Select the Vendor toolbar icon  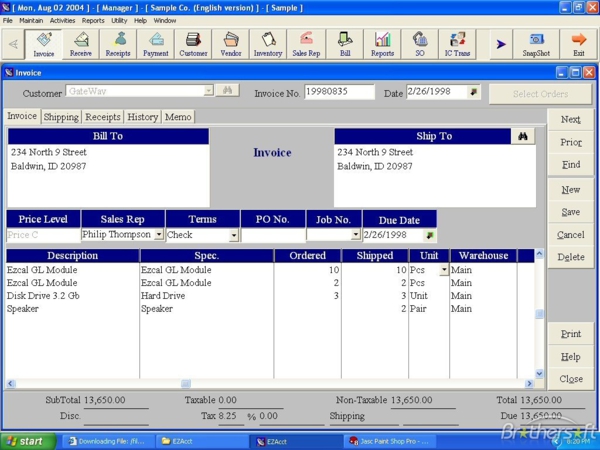(x=231, y=44)
